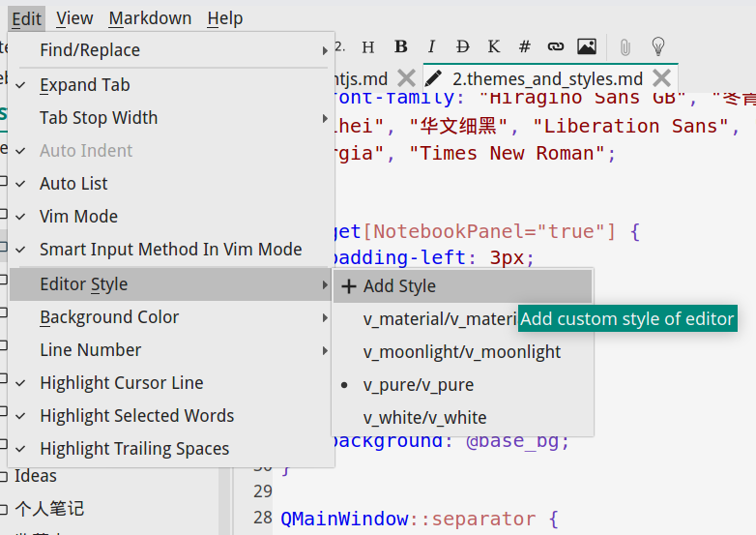
Task: Insert code block with the # icon
Action: click(x=525, y=46)
